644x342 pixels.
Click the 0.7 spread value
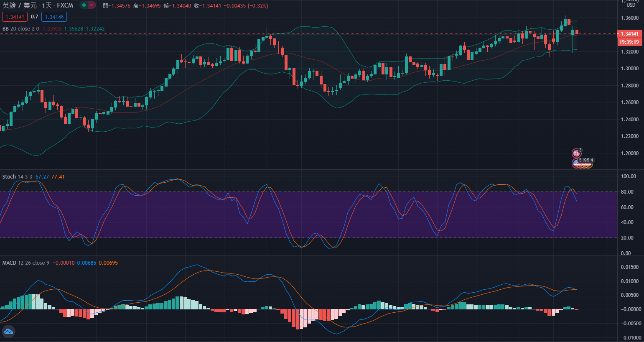(34, 17)
